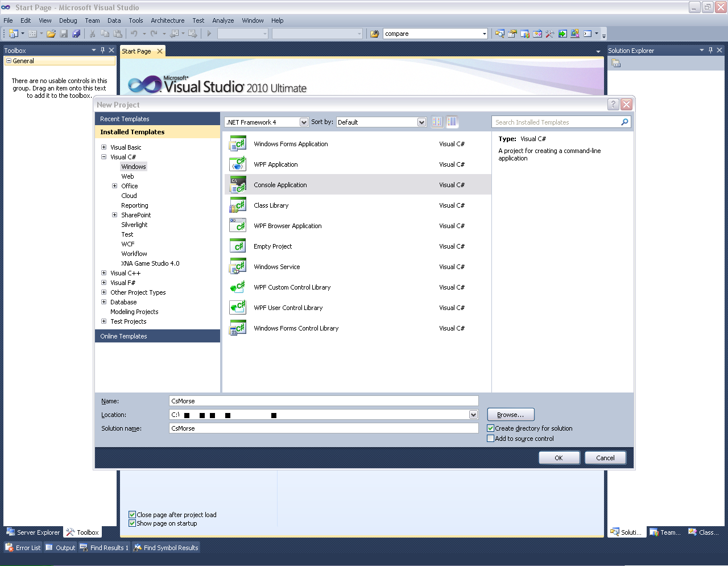Select the Recent Templates section
This screenshot has height=566, width=728.
(158, 119)
